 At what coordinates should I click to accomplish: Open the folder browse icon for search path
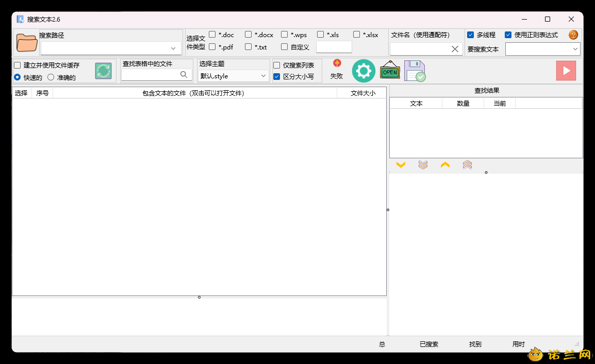tap(27, 42)
